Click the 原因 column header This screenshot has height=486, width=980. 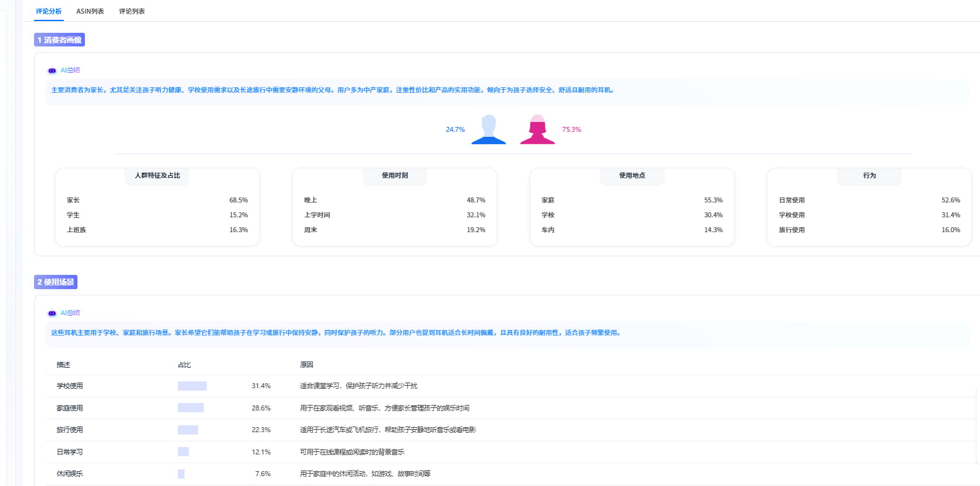307,365
